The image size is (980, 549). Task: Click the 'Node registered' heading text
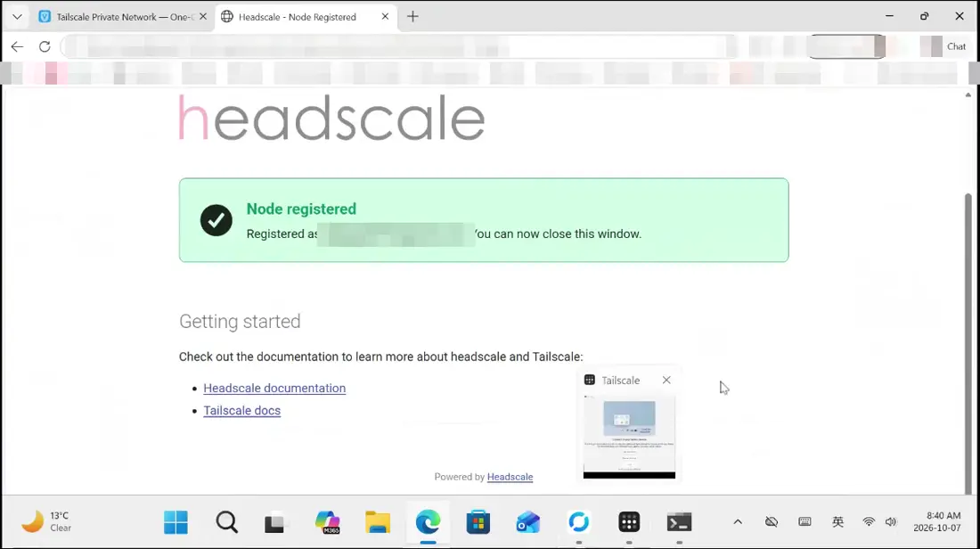tap(301, 209)
